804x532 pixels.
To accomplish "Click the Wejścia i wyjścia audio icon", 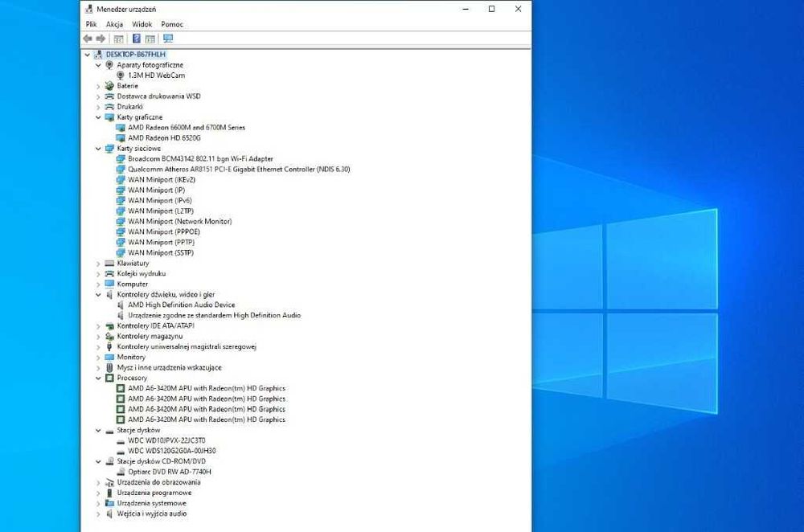I will tap(109, 514).
